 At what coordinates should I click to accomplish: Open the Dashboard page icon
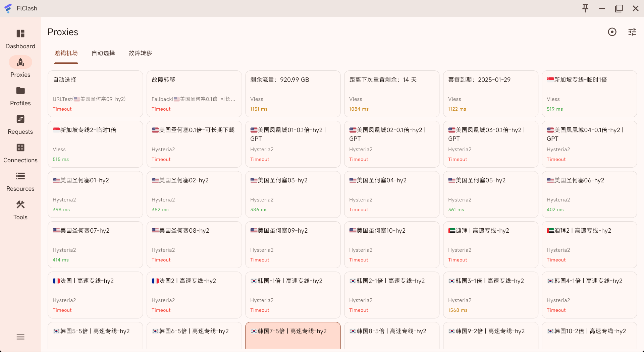(x=20, y=34)
